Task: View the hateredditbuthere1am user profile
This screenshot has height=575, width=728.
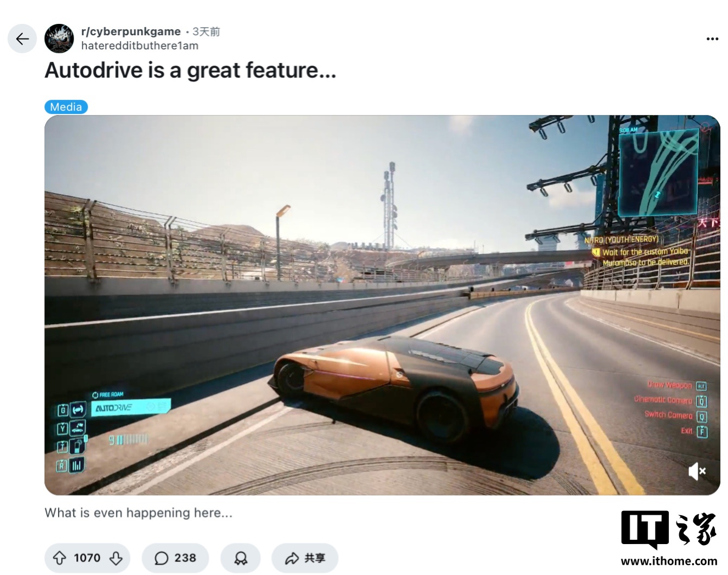Action: coord(140,46)
